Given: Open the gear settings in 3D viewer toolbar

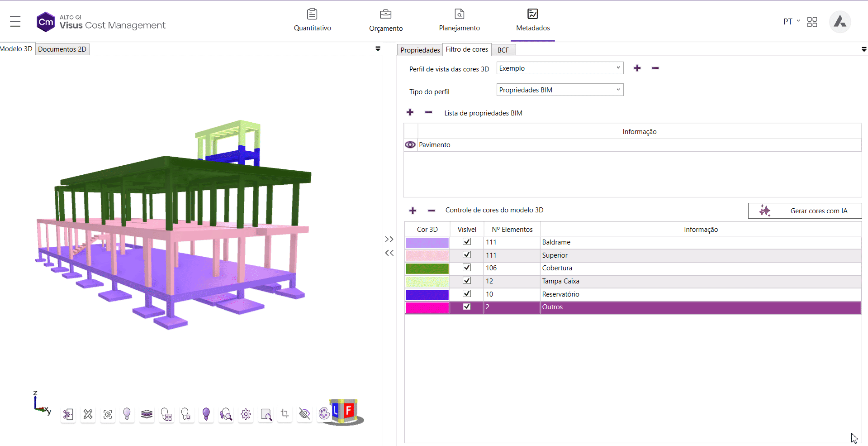Looking at the screenshot, I should 246,414.
